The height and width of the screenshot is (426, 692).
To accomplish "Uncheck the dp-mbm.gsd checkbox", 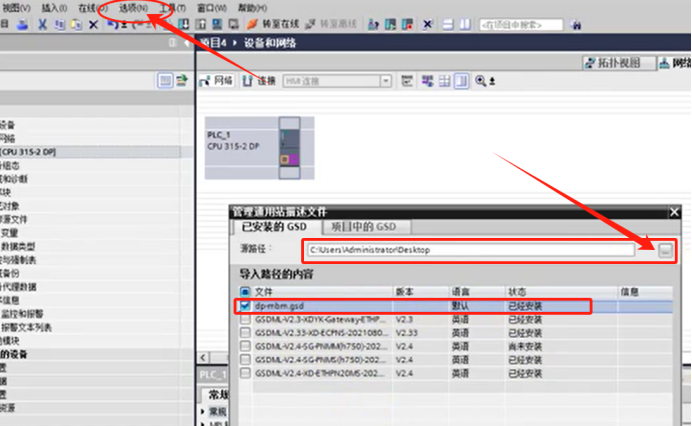I will [245, 305].
